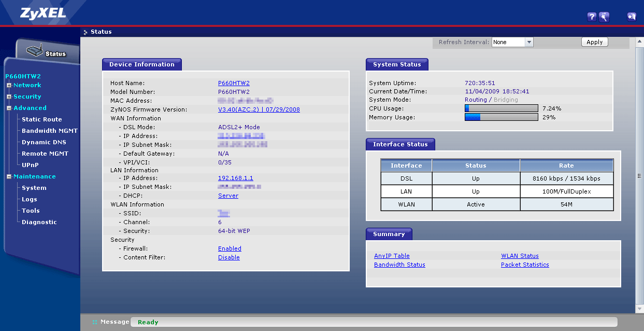Click the blurred SSID link
Image resolution: width=644 pixels, height=331 pixels.
tap(224, 213)
